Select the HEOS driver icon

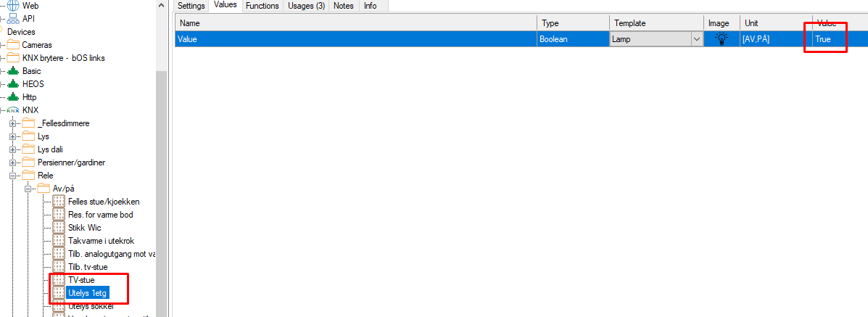pos(13,84)
